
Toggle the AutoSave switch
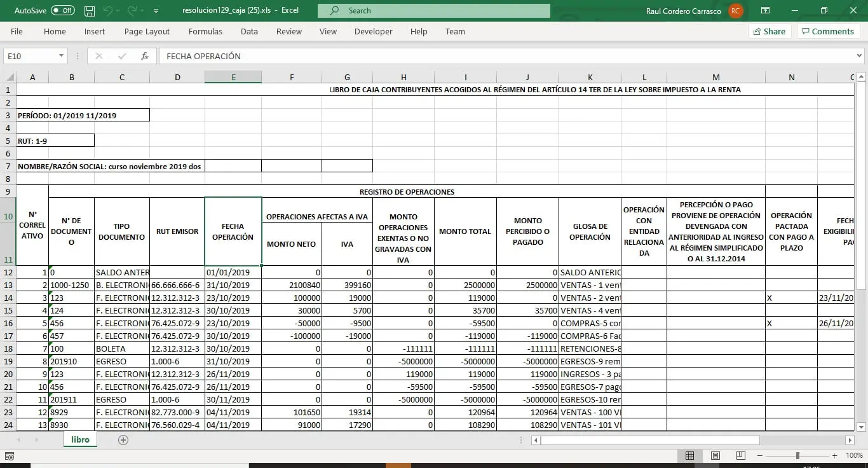point(62,11)
